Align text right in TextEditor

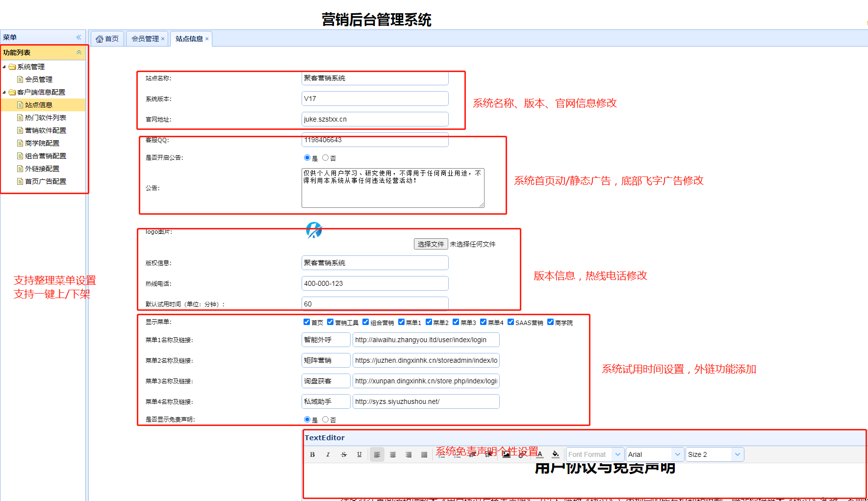click(x=408, y=454)
